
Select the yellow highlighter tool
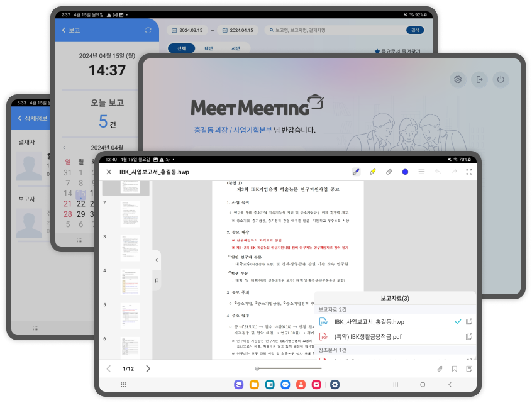coord(372,172)
